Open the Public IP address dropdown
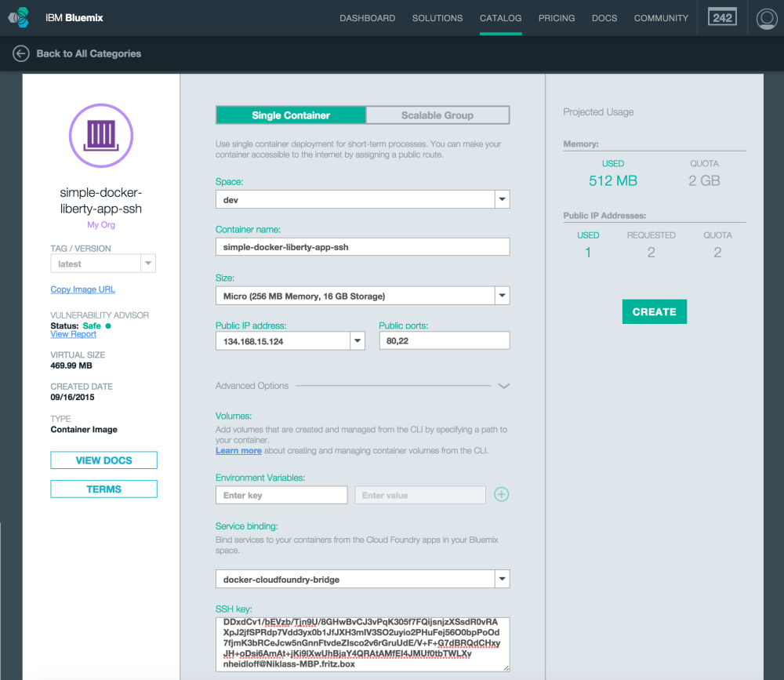Screen dimensions: 784x680 290,341
